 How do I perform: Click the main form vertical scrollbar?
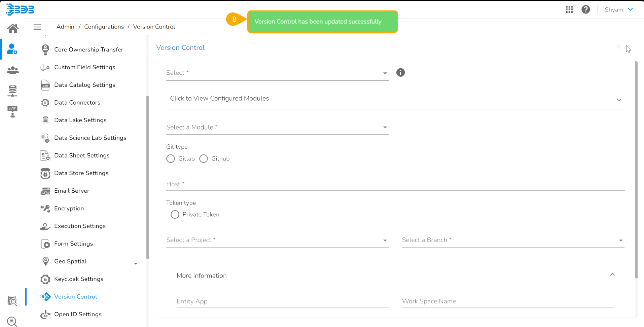[636, 168]
